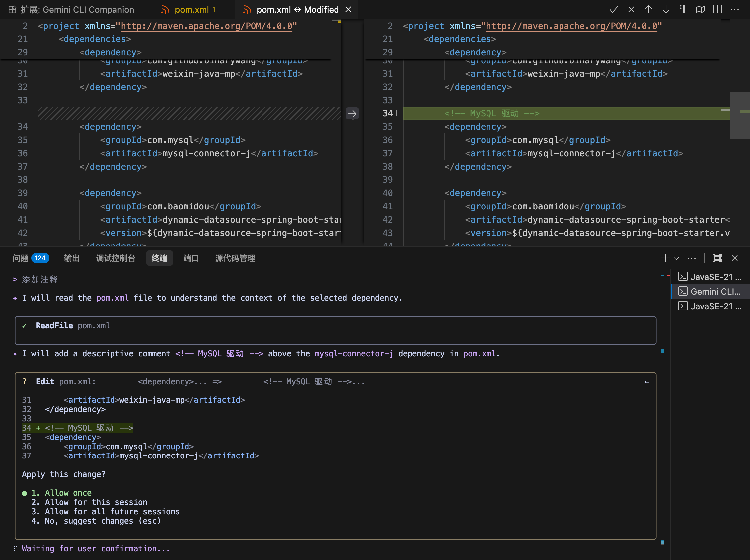This screenshot has width=750, height=560.
Task: Expand terminal launch profile chevron
Action: pyautogui.click(x=676, y=258)
